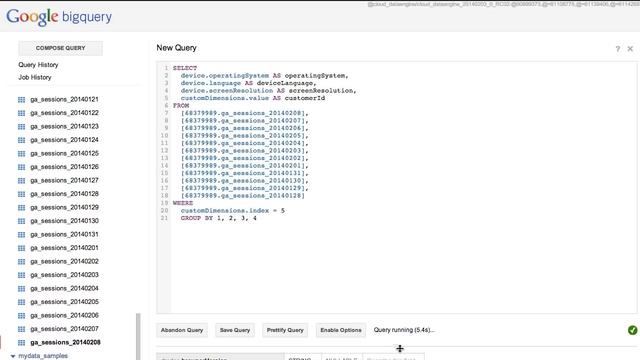Click the 'customDimensions.index = 5' line in the editor
The image size is (640, 360).
click(x=233, y=211)
